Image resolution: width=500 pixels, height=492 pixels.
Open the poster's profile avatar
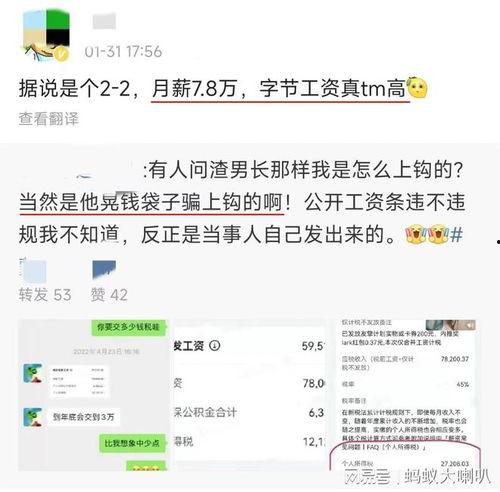coord(46,36)
